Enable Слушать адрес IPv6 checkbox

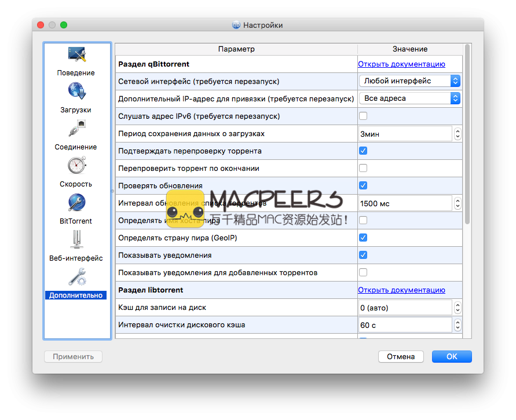click(363, 116)
